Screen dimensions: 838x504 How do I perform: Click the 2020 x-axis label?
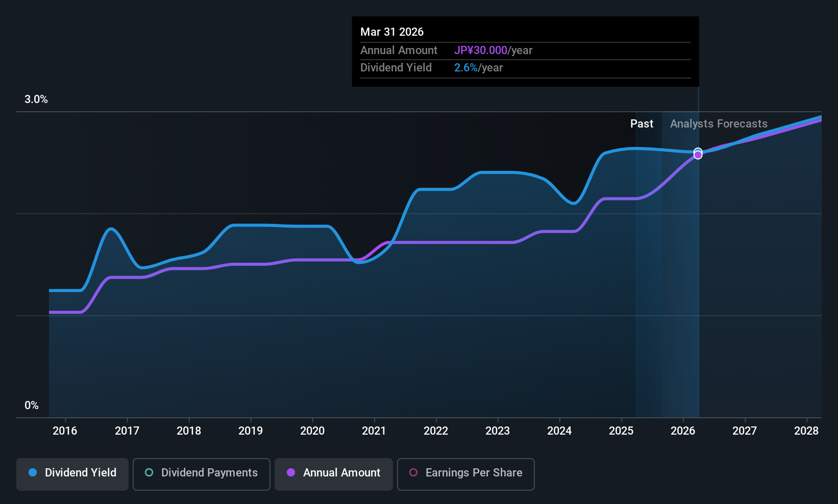312,431
